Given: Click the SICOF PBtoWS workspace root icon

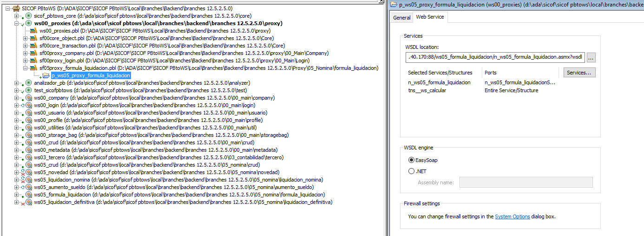Looking at the screenshot, I should point(16,8).
